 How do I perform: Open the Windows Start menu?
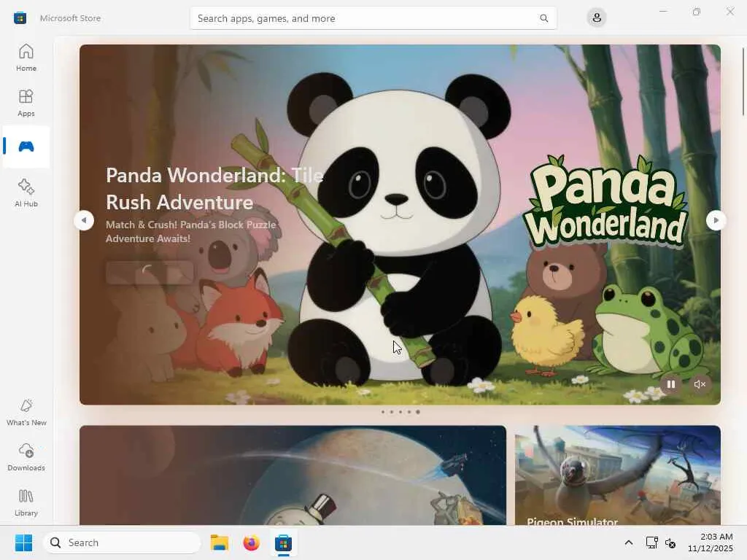click(24, 542)
